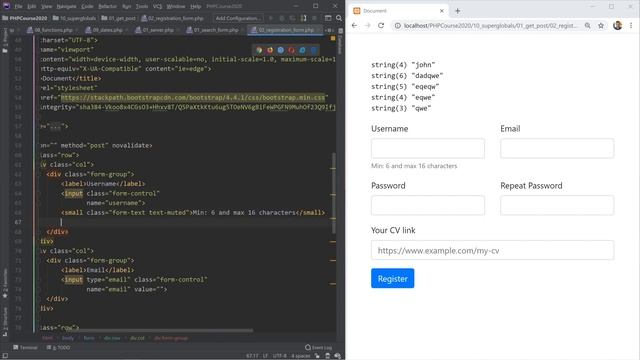This screenshot has height=360, width=640.
Task: Click 01_get_post breadcrumb folder
Action: point(118,18)
